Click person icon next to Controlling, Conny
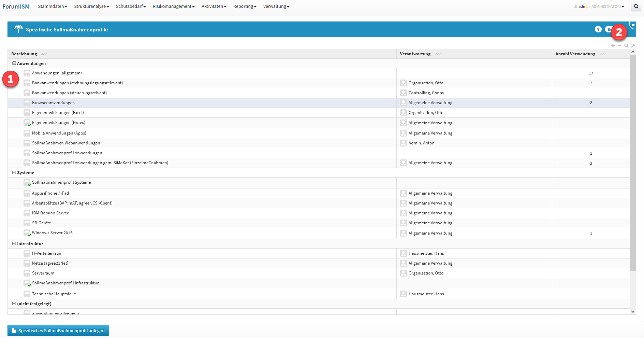 tap(403, 93)
